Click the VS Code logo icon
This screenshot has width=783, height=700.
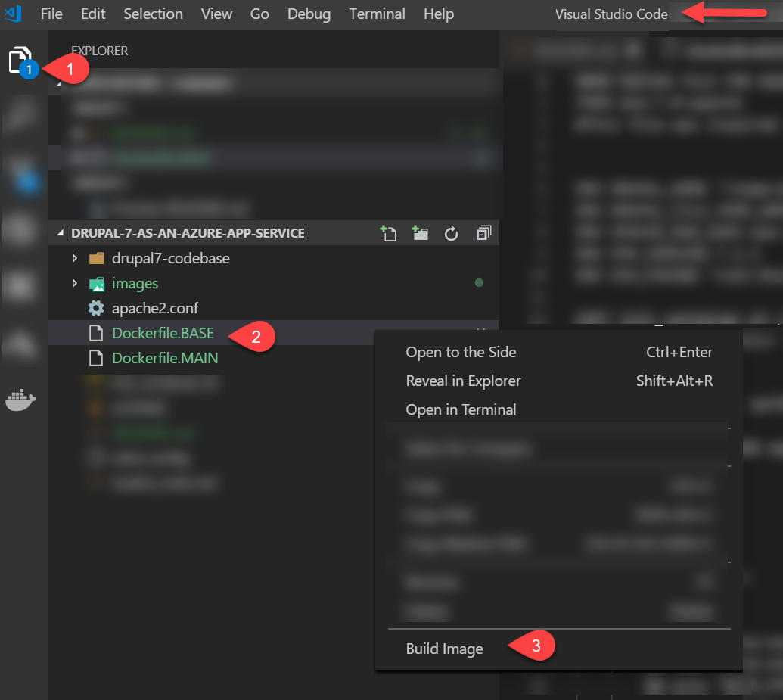pos(13,14)
